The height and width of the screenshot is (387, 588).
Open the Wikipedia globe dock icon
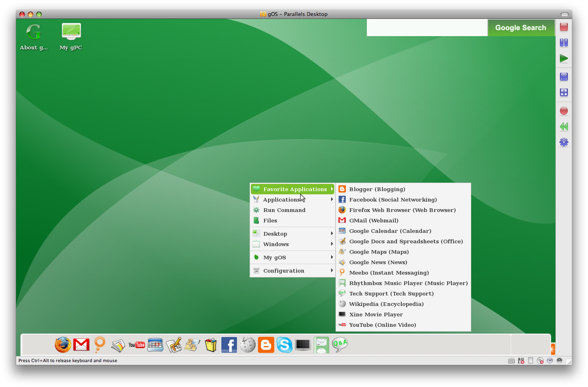pyautogui.click(x=248, y=345)
